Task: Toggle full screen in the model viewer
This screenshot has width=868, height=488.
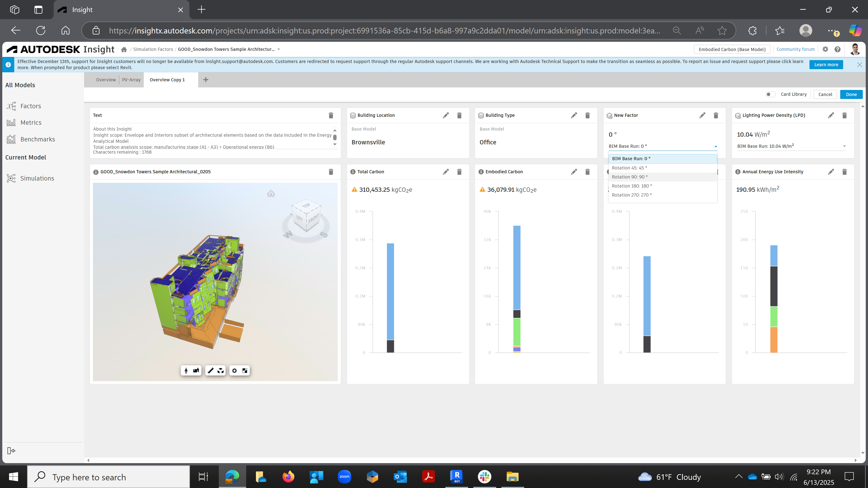Action: 245,371
